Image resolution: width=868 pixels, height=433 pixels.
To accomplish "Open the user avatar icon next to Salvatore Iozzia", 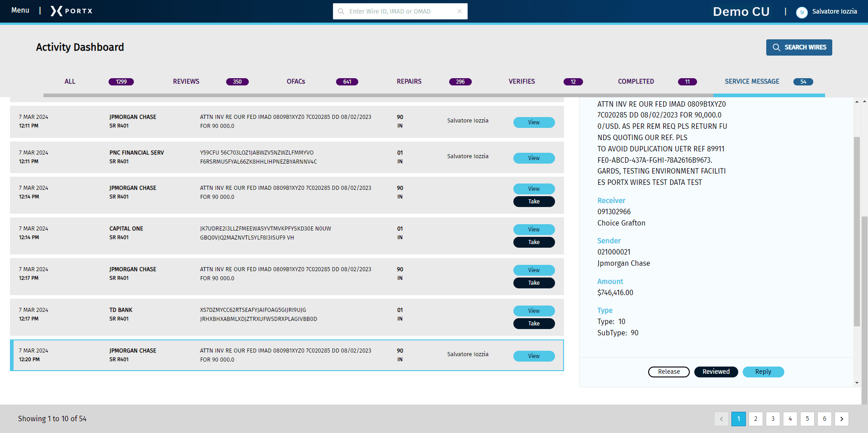I will tap(802, 12).
